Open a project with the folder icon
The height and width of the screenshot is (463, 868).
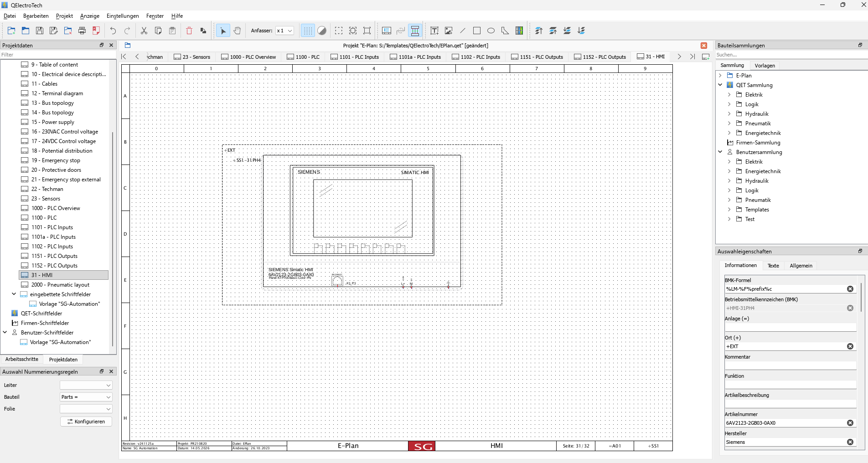(26, 31)
